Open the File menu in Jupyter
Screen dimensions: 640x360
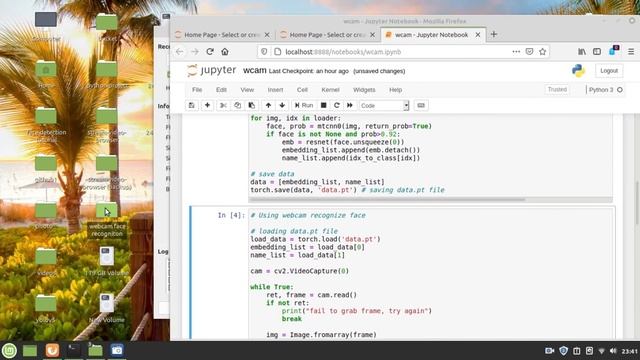(197, 90)
